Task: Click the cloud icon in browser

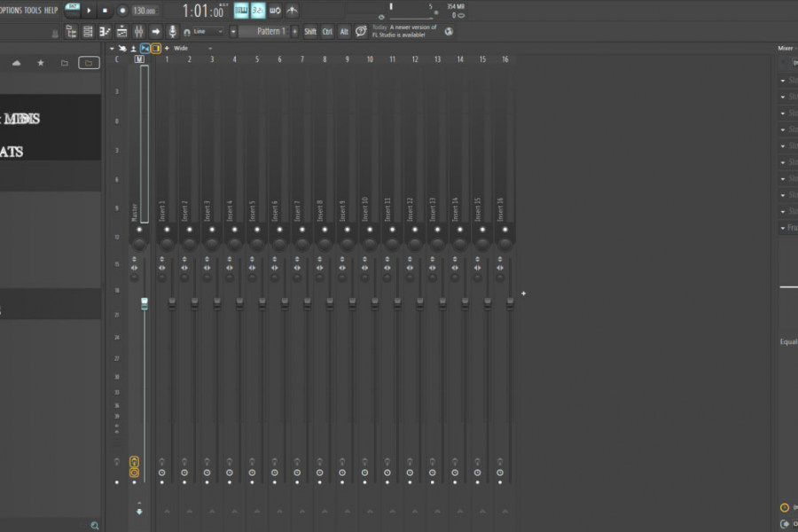Action: 16,63
